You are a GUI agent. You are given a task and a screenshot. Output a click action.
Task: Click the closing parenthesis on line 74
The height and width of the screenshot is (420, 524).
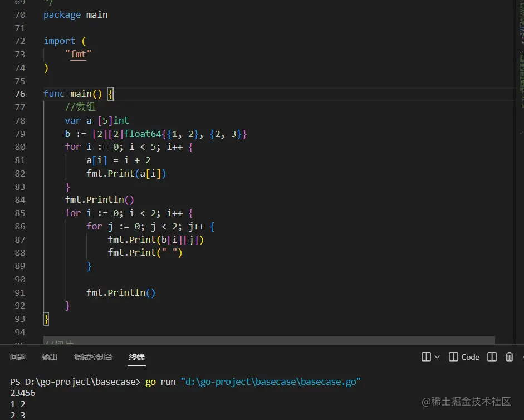(46, 67)
